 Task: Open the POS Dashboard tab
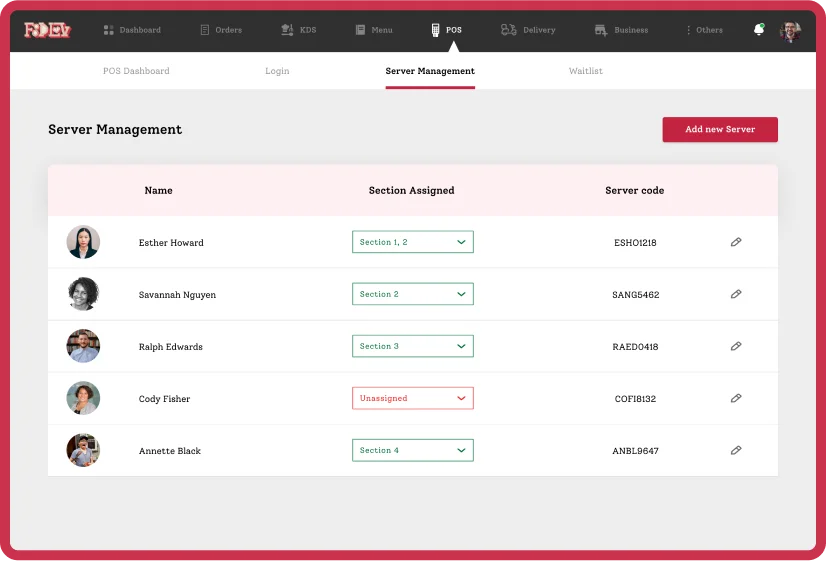coord(136,71)
